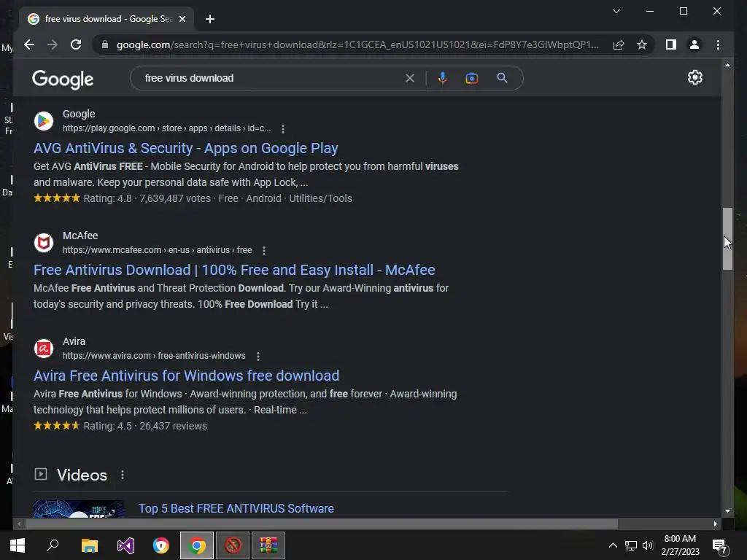Click the avira.com result URL
747x560 pixels.
(x=154, y=356)
